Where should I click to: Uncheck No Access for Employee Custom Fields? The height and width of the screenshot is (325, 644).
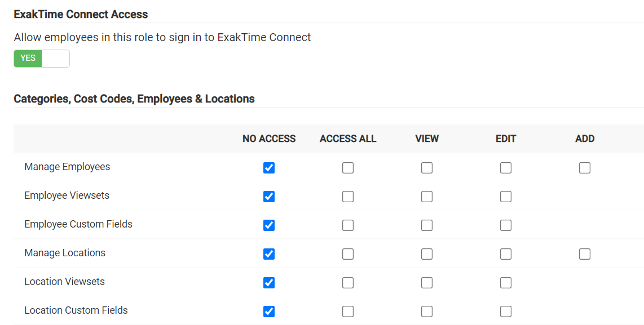269,225
